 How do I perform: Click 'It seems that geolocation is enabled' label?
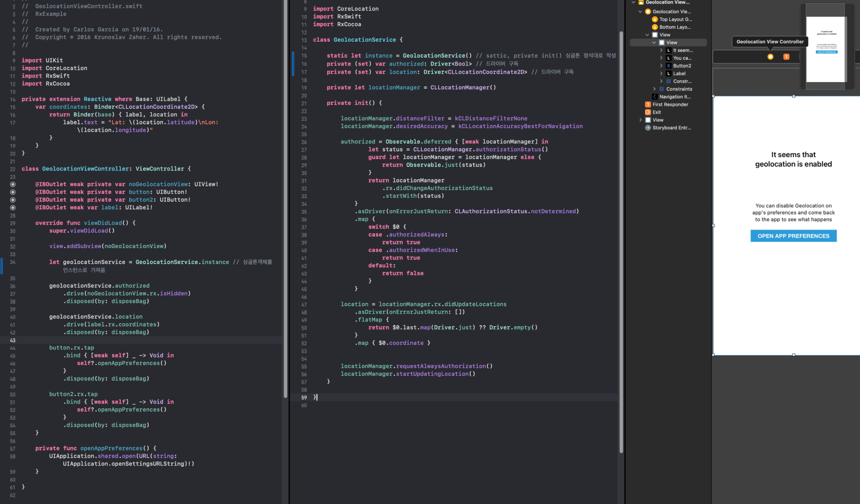793,159
